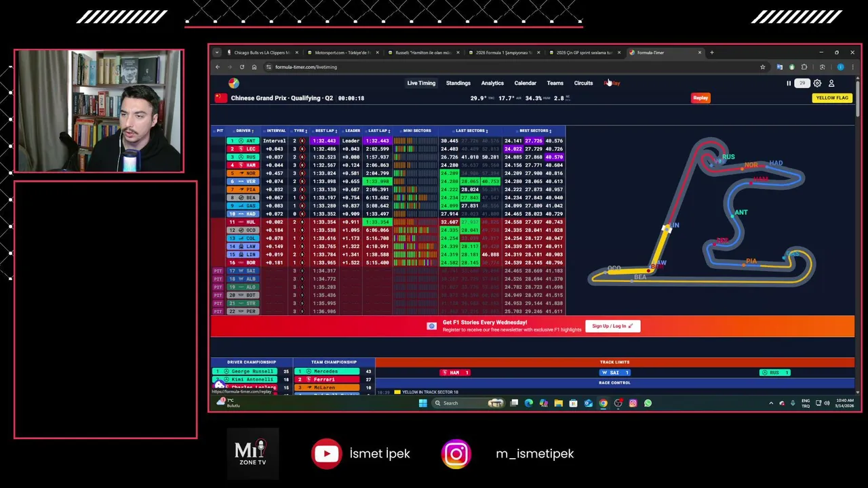The image size is (868, 488).
Task: Open the Chrome tab search dropdown arrow
Action: click(216, 52)
